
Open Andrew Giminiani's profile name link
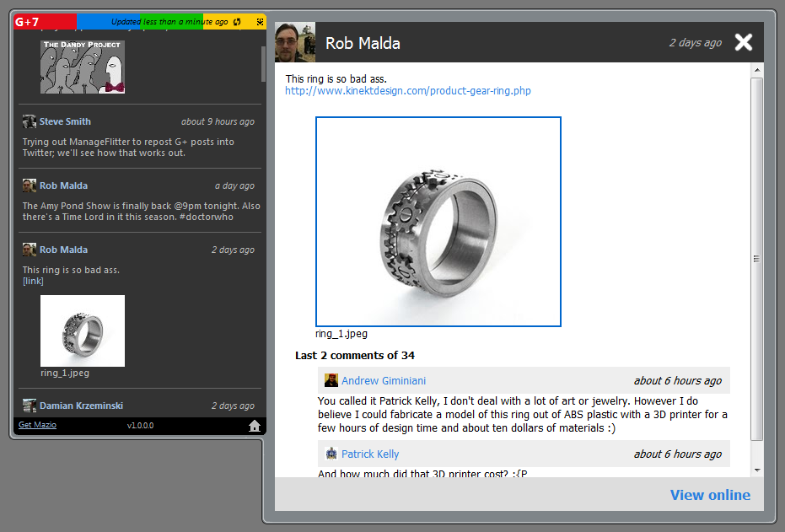(384, 380)
